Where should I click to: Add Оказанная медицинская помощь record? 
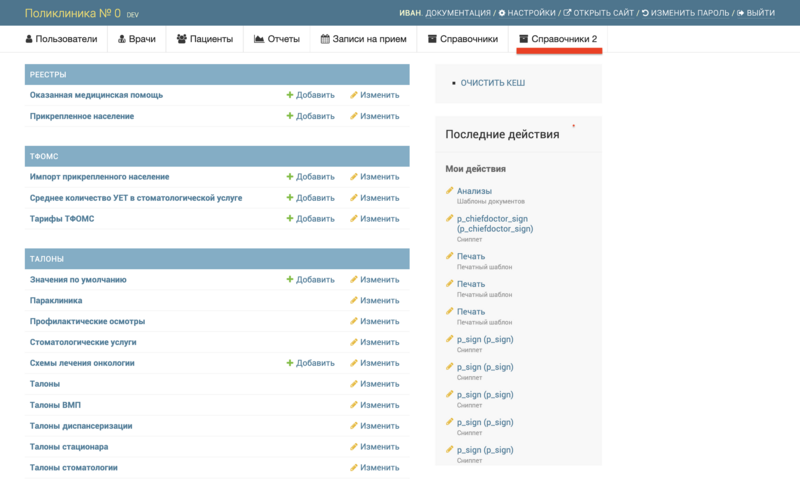pos(310,95)
